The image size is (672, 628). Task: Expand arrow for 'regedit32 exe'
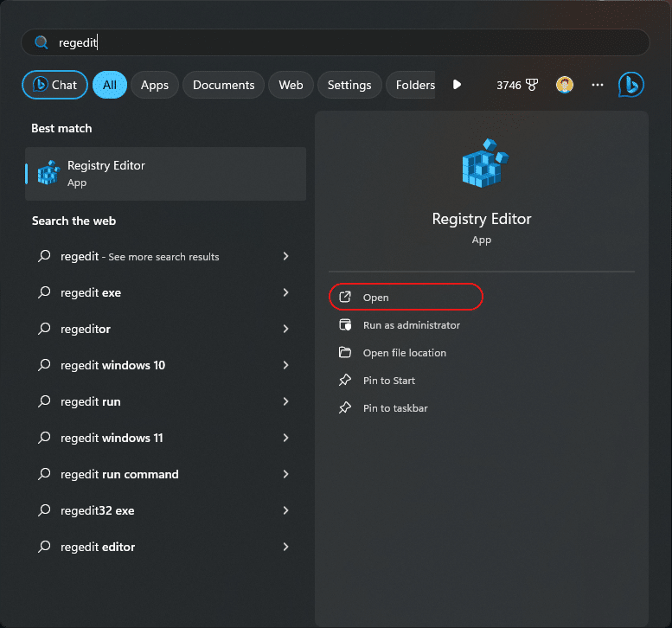(x=286, y=510)
